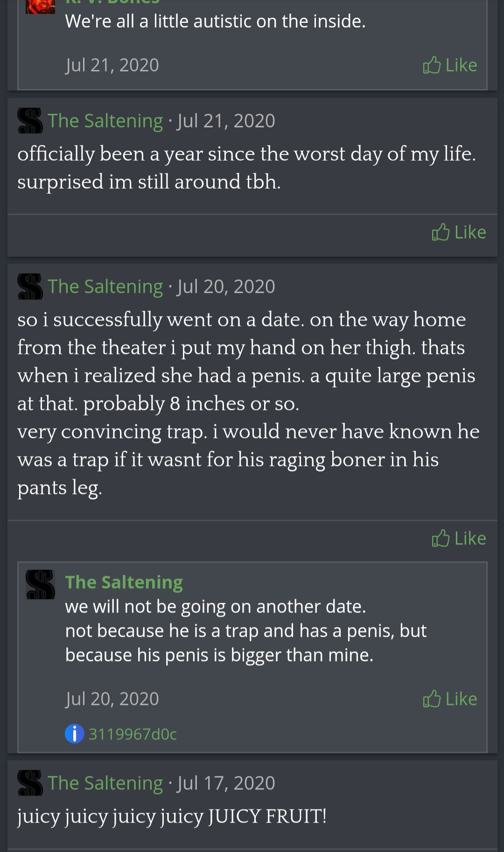504x852 pixels.
Task: Like the Jul 20 date post
Action: click(459, 538)
